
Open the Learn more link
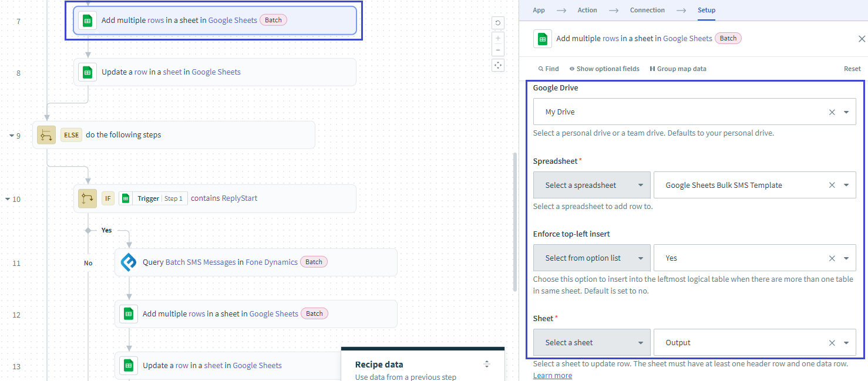553,376
